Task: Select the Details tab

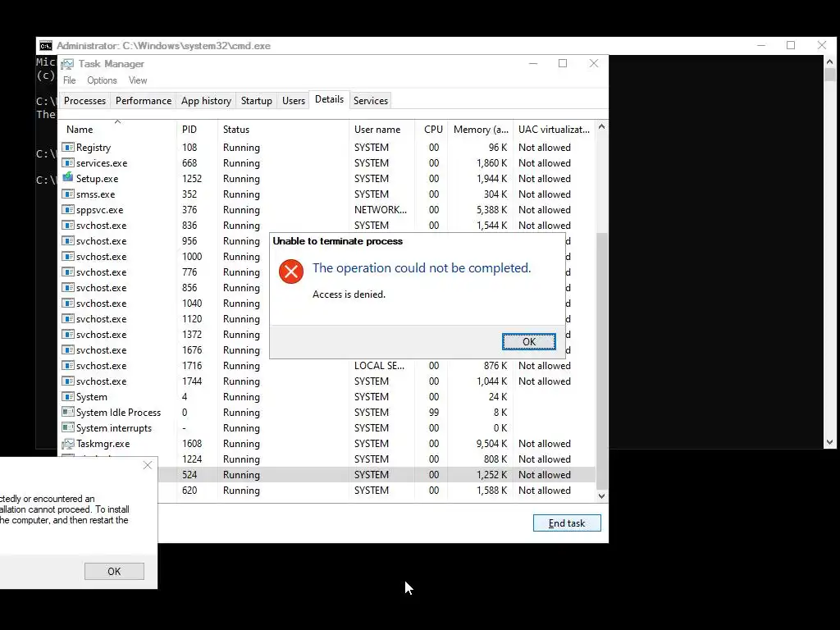Action: [x=330, y=99]
